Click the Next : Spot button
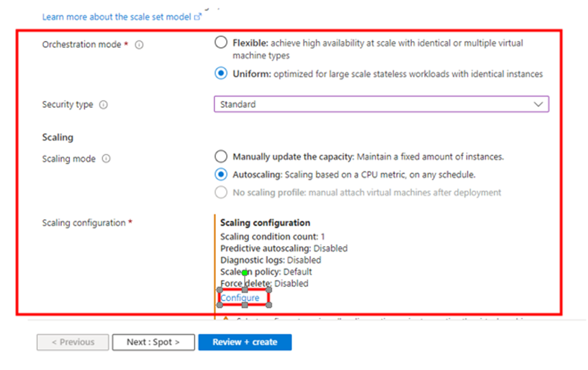The width and height of the screenshot is (588, 370). 153,342
